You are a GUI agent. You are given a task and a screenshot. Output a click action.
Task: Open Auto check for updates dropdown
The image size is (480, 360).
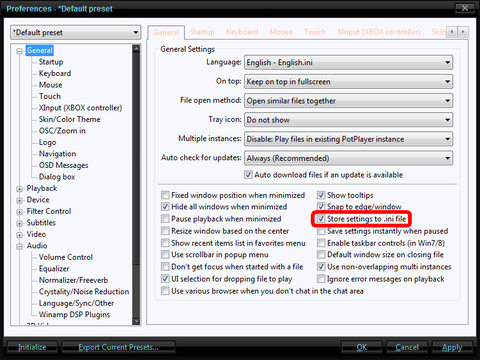click(348, 158)
